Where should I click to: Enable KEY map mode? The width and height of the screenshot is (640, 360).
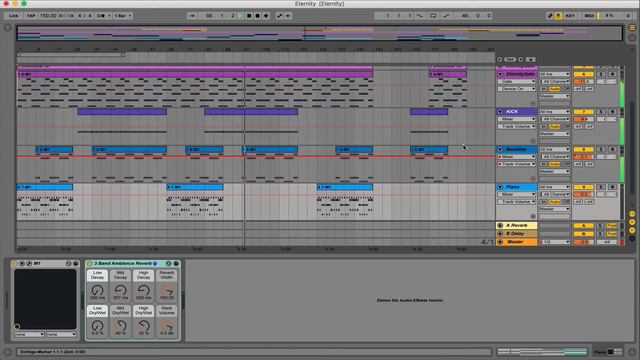570,16
